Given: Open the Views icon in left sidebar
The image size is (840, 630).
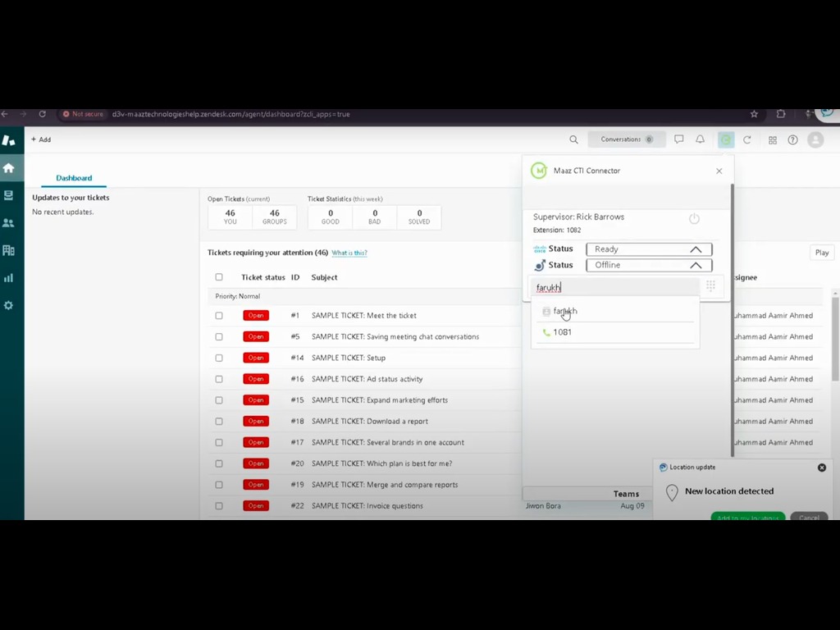Looking at the screenshot, I should [x=9, y=195].
